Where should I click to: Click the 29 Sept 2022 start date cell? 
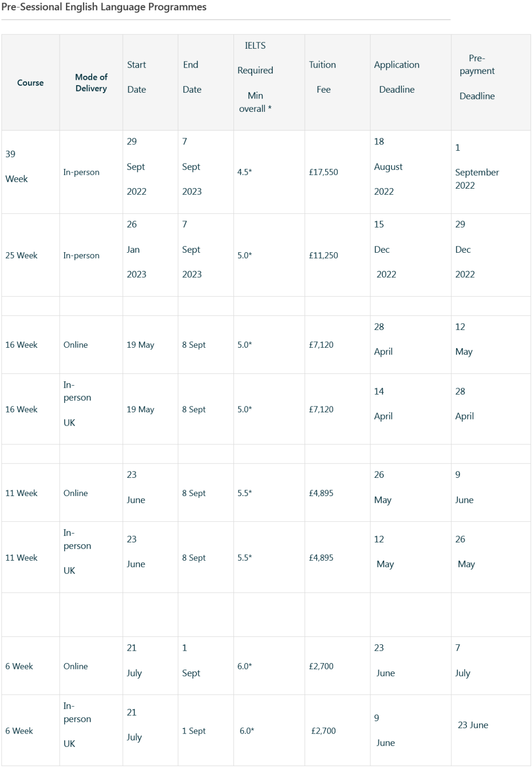136,167
